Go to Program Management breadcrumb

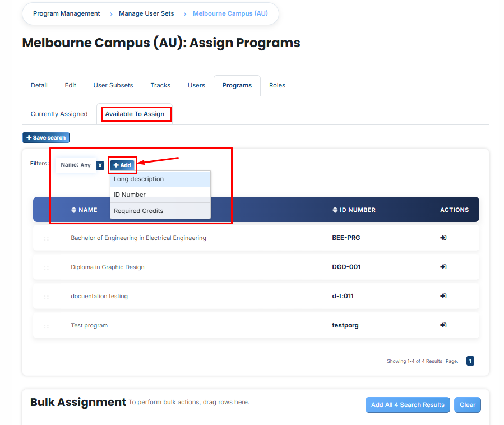pyautogui.click(x=67, y=13)
